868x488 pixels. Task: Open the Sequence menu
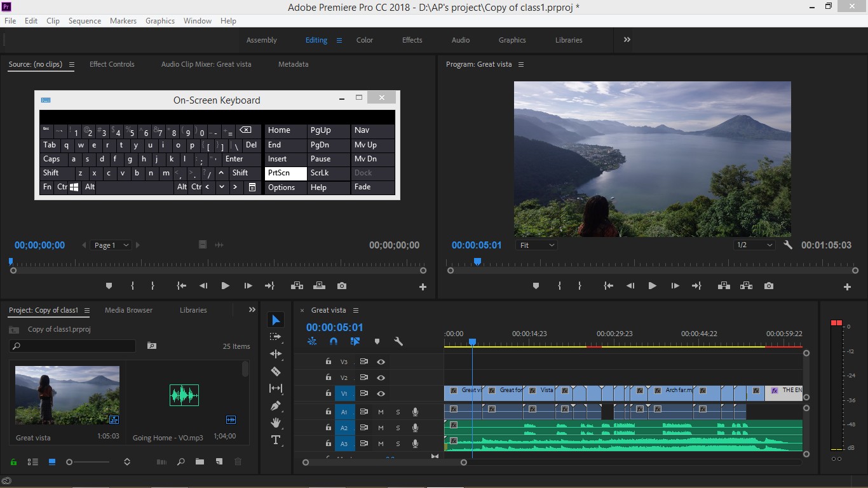(x=85, y=21)
